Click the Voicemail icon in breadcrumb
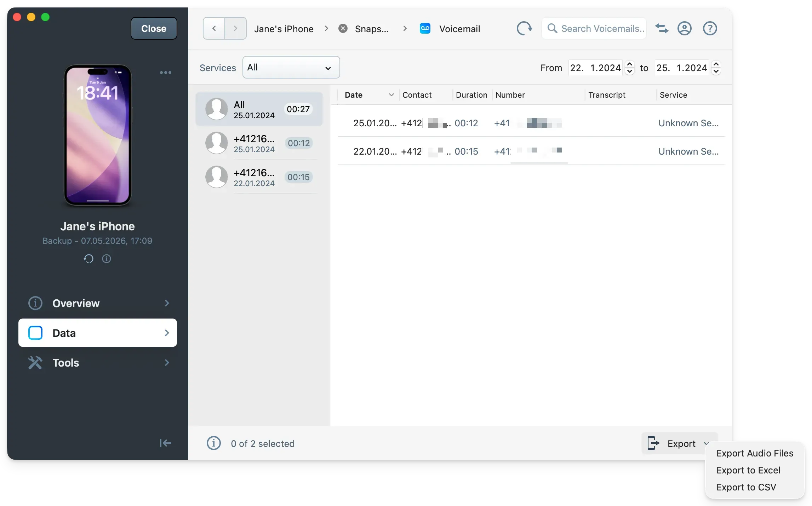 click(425, 28)
